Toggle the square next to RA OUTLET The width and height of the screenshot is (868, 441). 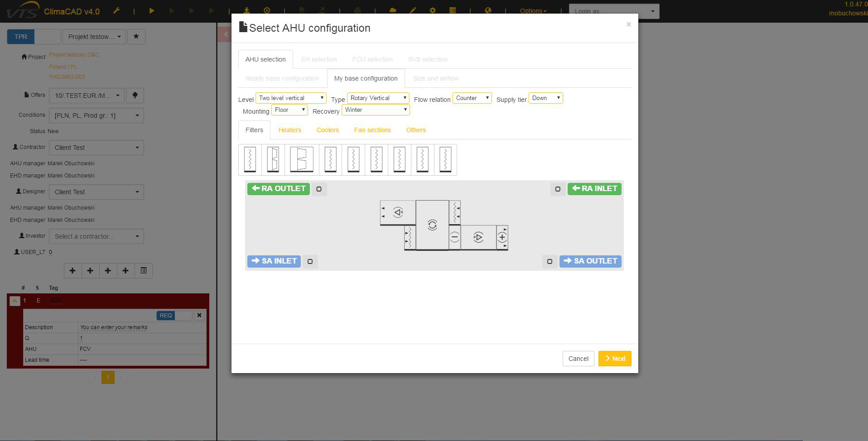click(319, 189)
